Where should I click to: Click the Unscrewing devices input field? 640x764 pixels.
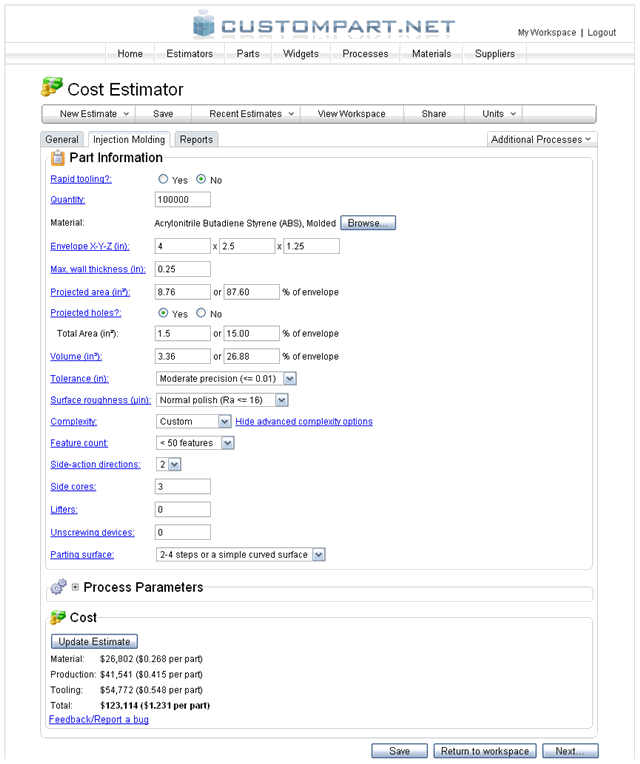pyautogui.click(x=183, y=532)
